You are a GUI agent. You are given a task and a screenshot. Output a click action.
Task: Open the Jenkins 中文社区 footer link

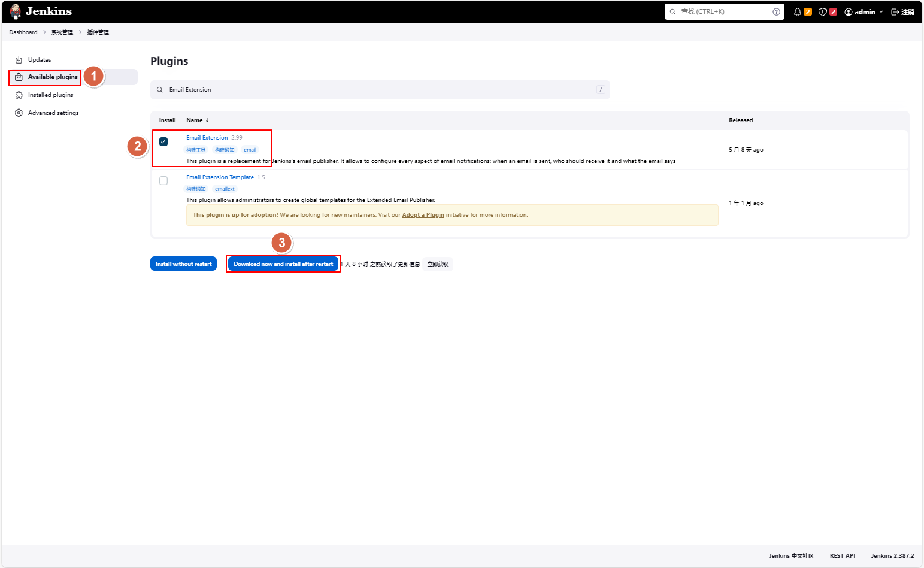click(x=792, y=556)
